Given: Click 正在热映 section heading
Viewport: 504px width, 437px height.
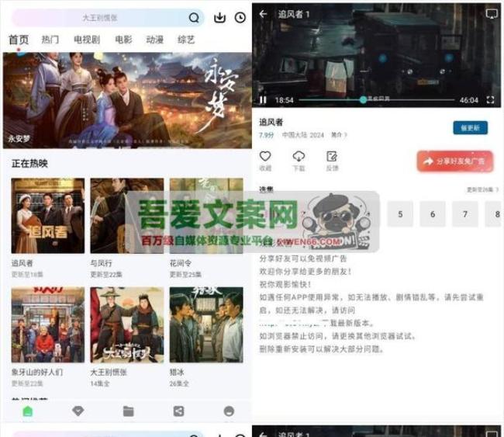Looking at the screenshot, I should tap(29, 164).
